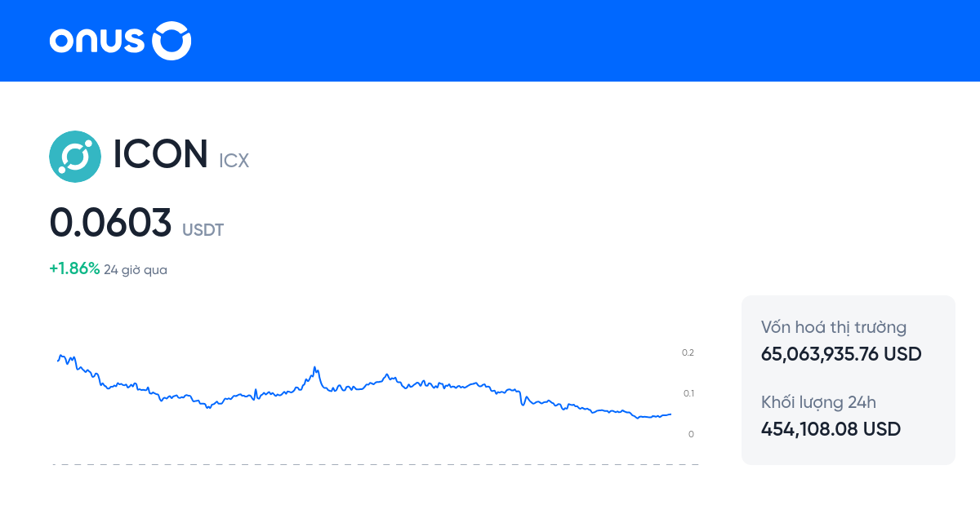Select the USDT currency label
980x514 pixels.
202,230
